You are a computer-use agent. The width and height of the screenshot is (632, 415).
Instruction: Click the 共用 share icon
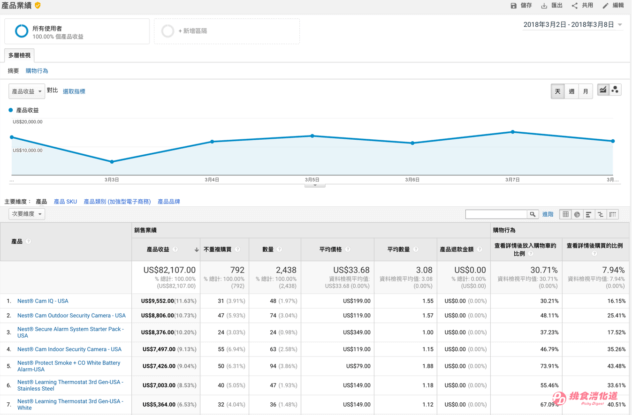coord(574,6)
